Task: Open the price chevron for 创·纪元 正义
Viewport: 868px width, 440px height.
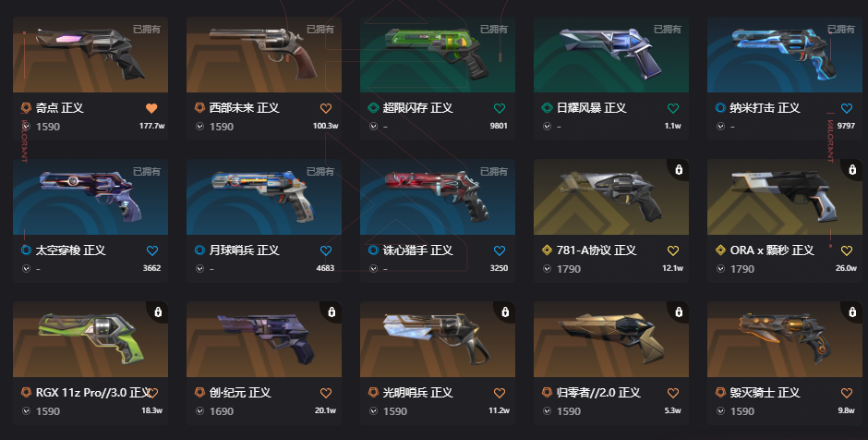Action: (199, 410)
